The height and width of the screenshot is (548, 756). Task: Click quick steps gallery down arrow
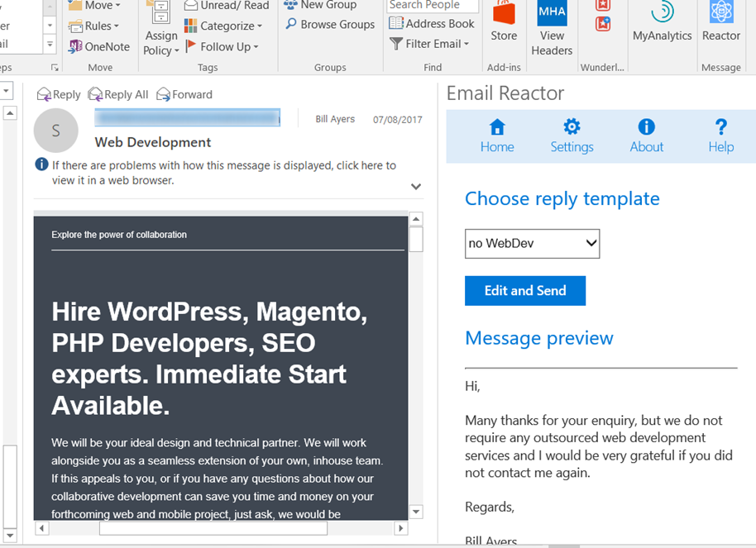point(50,25)
